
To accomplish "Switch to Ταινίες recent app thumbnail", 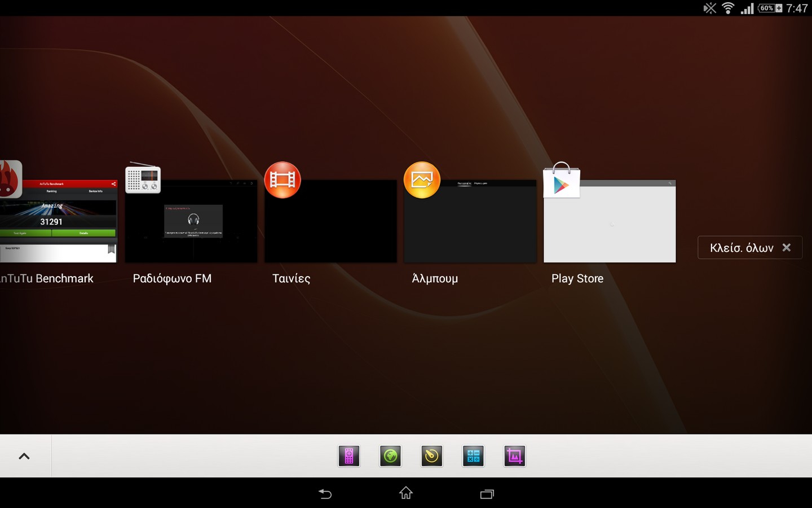I will pyautogui.click(x=330, y=221).
